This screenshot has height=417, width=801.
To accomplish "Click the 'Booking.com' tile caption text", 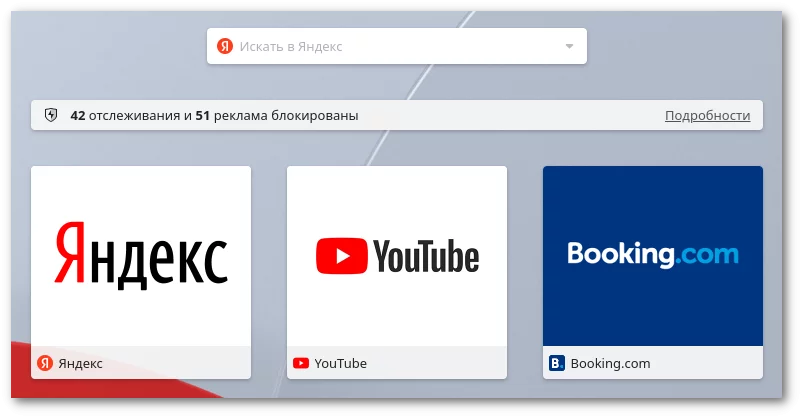I will pos(610,363).
